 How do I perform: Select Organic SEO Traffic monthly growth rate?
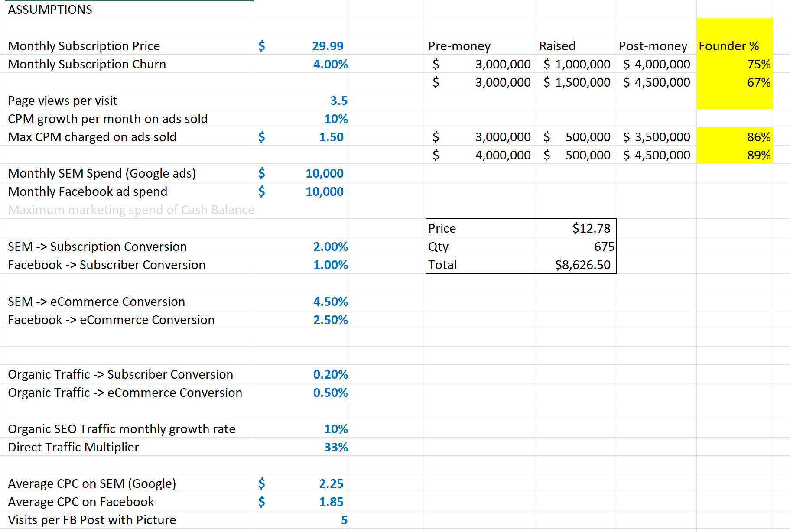[x=128, y=428]
